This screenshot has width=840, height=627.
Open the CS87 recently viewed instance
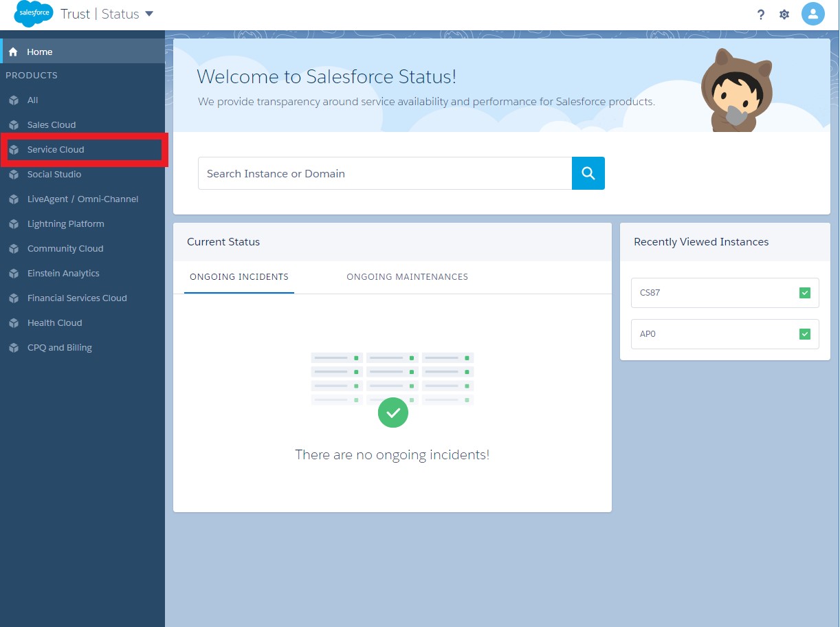(715, 293)
